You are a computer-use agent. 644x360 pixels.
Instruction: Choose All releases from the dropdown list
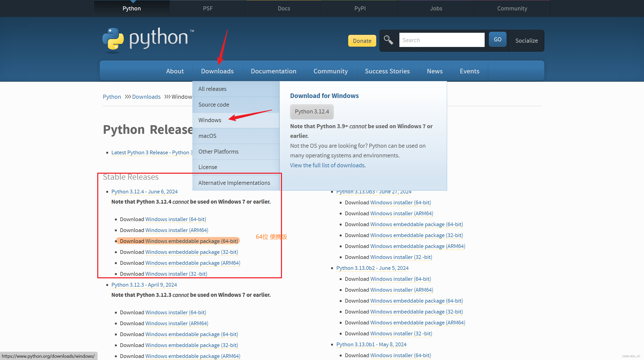[x=212, y=89]
